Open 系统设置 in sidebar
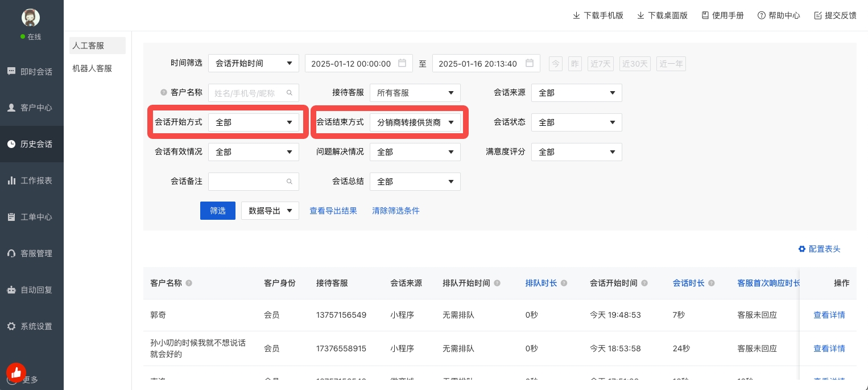 click(32, 326)
